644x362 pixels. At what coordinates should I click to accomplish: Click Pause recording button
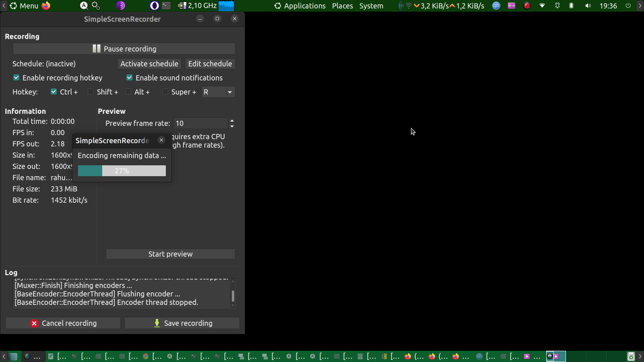click(x=124, y=49)
